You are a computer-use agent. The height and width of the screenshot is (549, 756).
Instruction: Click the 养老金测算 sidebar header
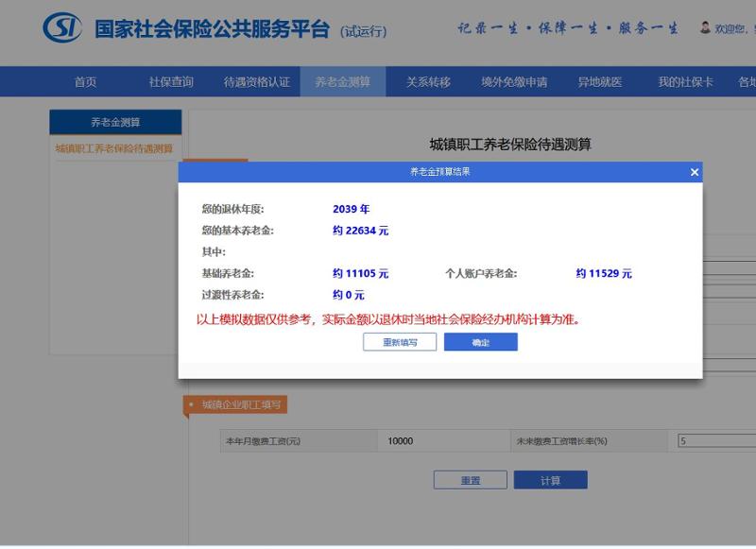(x=115, y=122)
